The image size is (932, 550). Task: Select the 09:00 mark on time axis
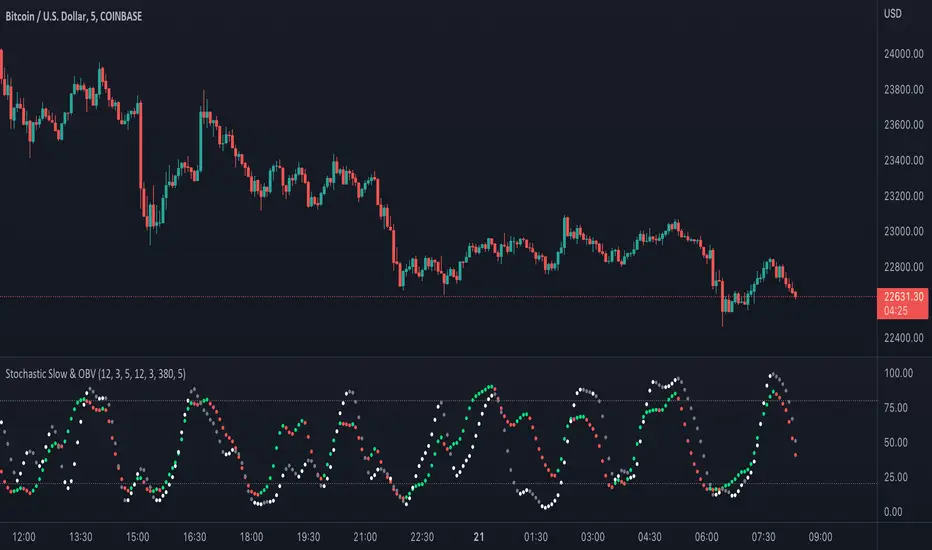(x=821, y=536)
